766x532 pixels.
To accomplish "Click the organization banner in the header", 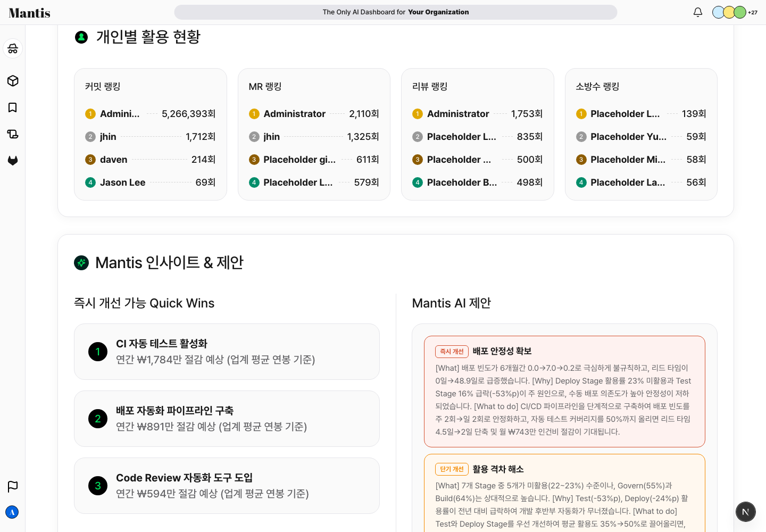I will click(396, 12).
